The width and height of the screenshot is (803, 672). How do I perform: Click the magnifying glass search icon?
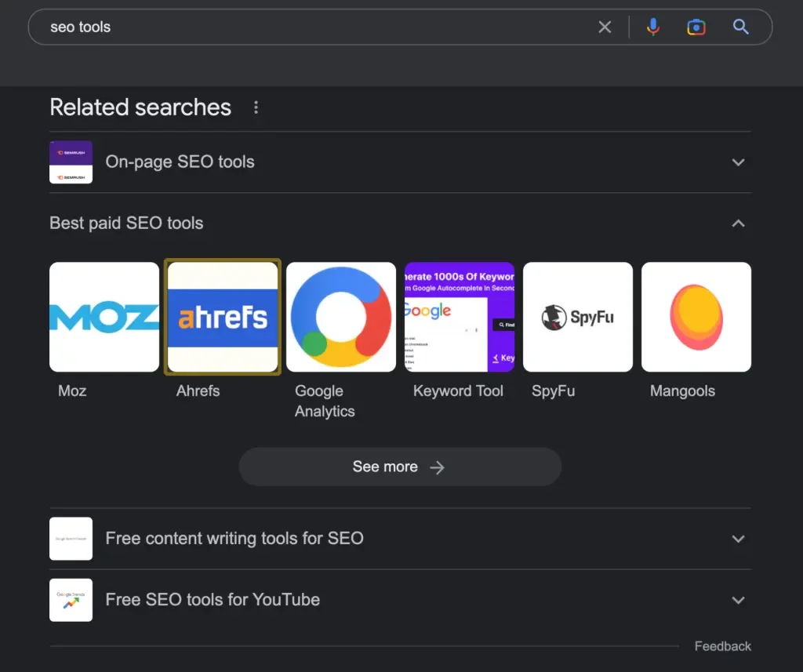tap(741, 27)
